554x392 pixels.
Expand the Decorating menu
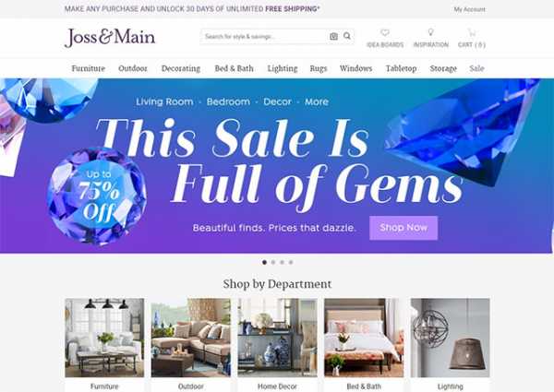tap(181, 68)
